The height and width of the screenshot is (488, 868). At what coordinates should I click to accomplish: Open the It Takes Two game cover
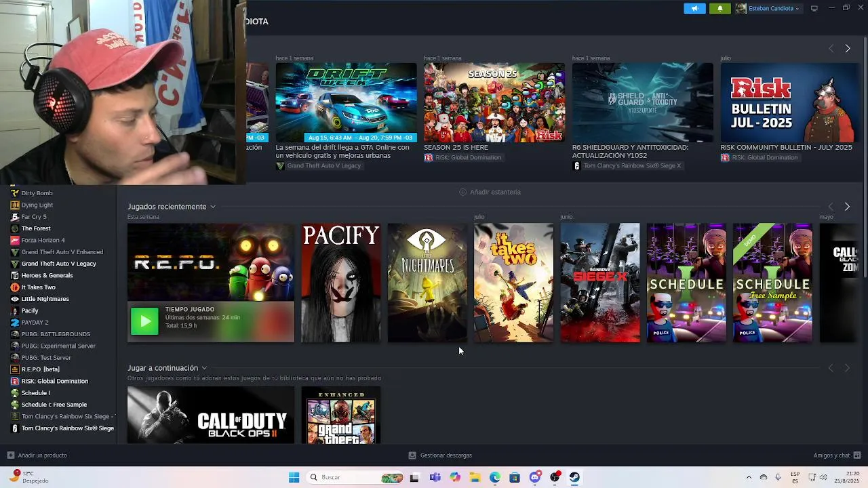click(513, 283)
